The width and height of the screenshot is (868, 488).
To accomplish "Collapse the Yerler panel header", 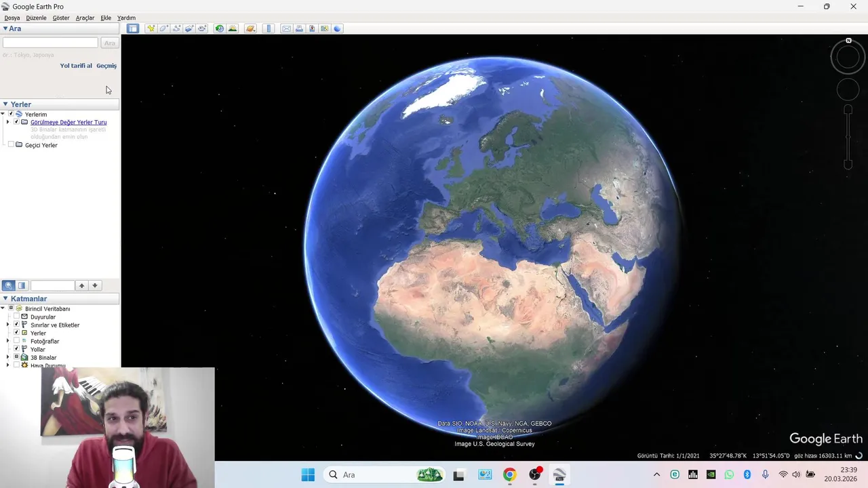I will 5,104.
